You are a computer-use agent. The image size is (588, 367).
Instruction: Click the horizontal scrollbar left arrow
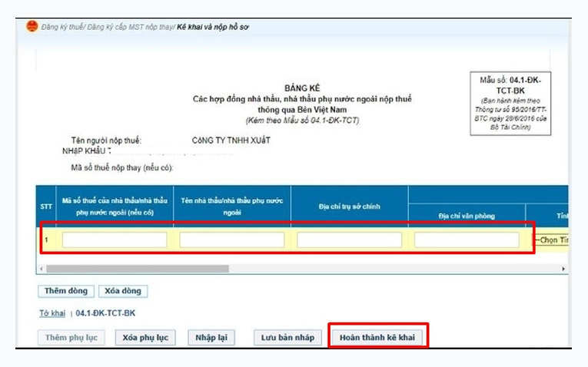[x=41, y=269]
